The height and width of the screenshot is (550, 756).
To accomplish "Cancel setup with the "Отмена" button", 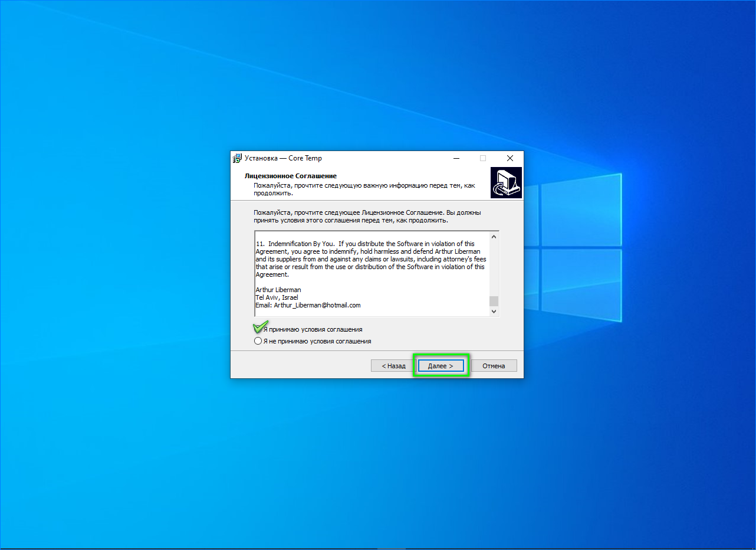I will click(x=494, y=366).
